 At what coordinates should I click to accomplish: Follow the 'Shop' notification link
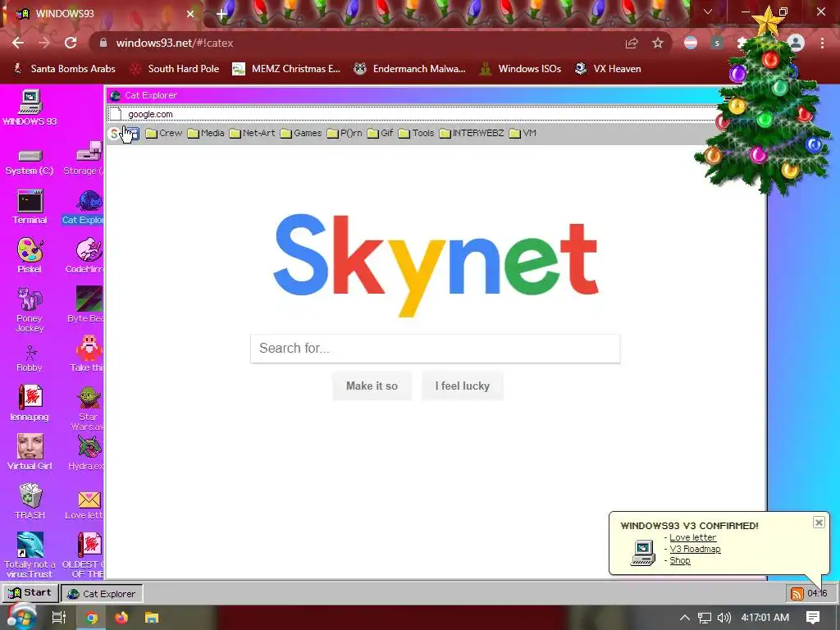click(x=680, y=560)
